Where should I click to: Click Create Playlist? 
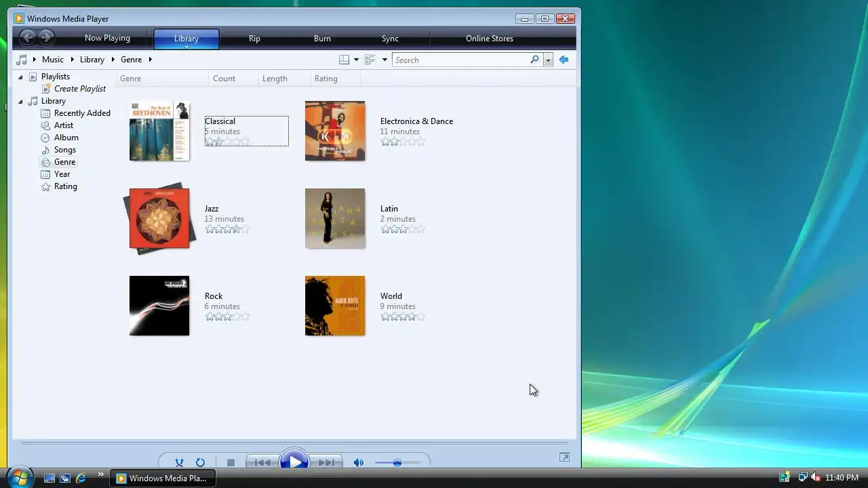(80, 89)
